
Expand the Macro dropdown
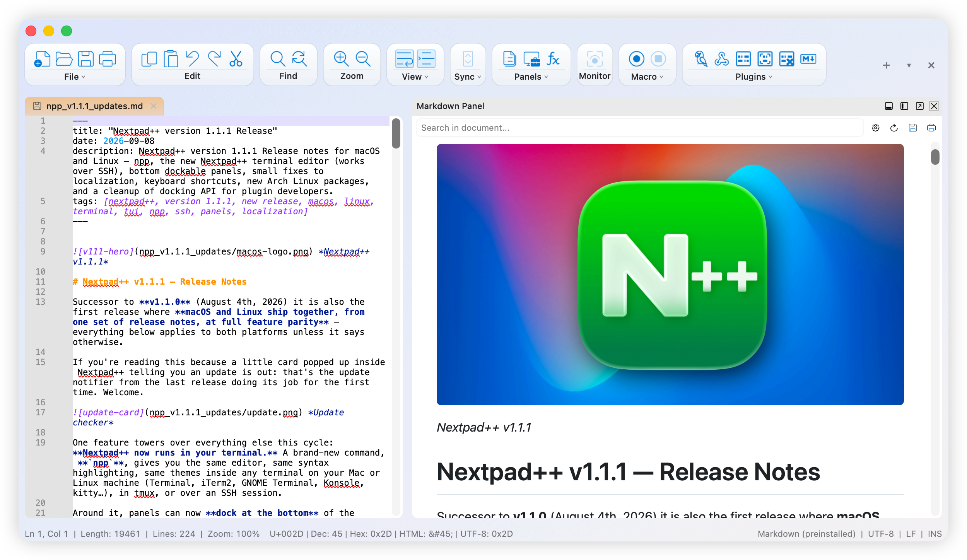point(648,77)
